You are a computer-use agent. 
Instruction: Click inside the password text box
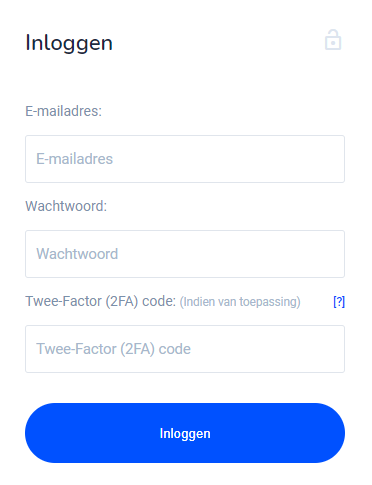(185, 254)
